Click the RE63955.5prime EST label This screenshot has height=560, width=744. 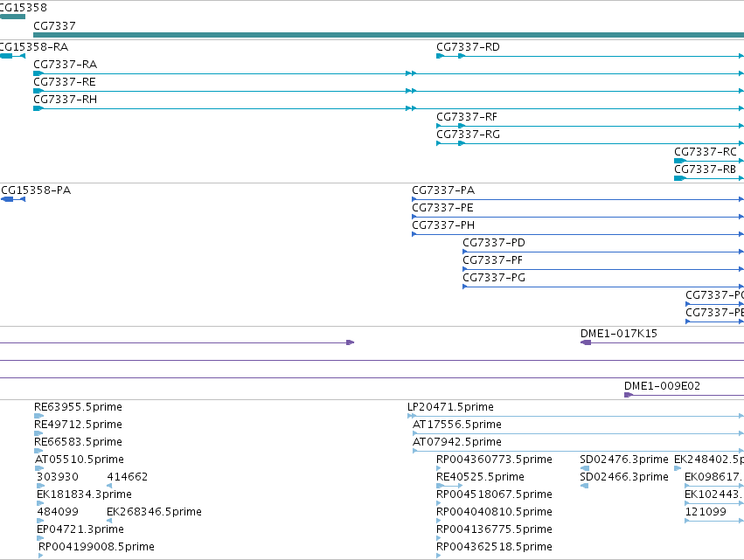pyautogui.click(x=79, y=407)
